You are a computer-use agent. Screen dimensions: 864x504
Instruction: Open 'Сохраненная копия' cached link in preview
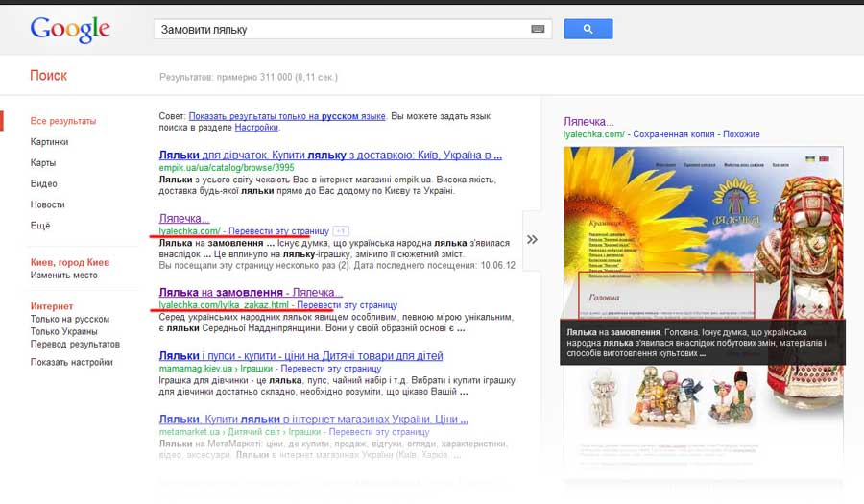[x=673, y=133]
